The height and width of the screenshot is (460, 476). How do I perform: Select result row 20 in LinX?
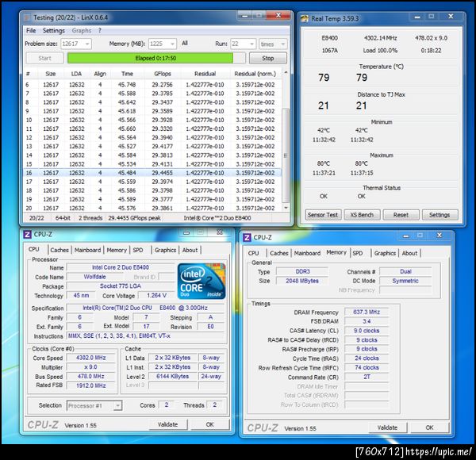tap(152, 208)
